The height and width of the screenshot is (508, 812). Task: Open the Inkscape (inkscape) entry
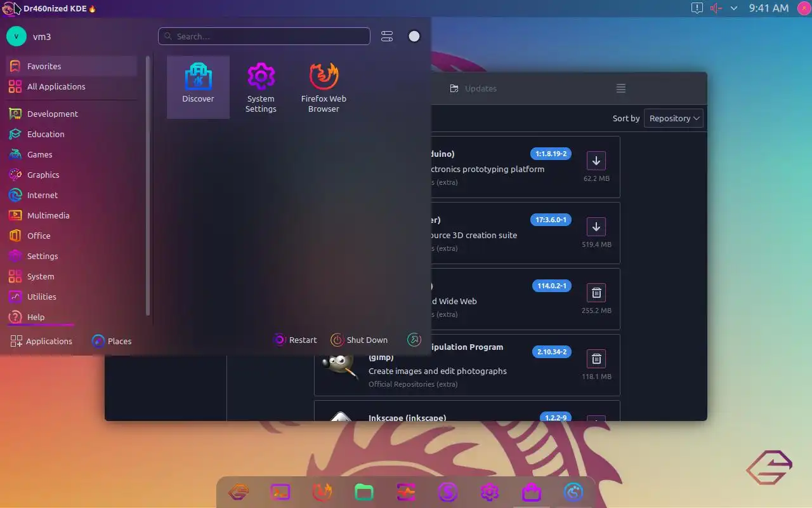[x=467, y=411]
